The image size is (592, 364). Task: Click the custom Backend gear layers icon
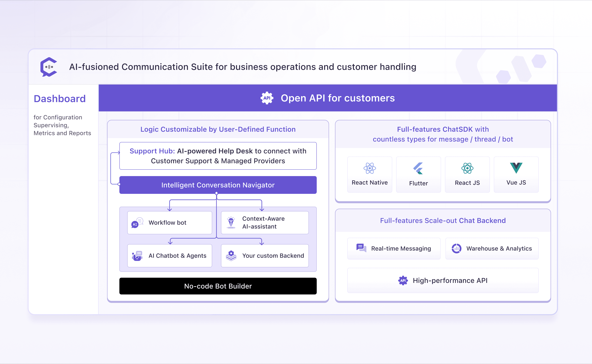[x=231, y=256]
